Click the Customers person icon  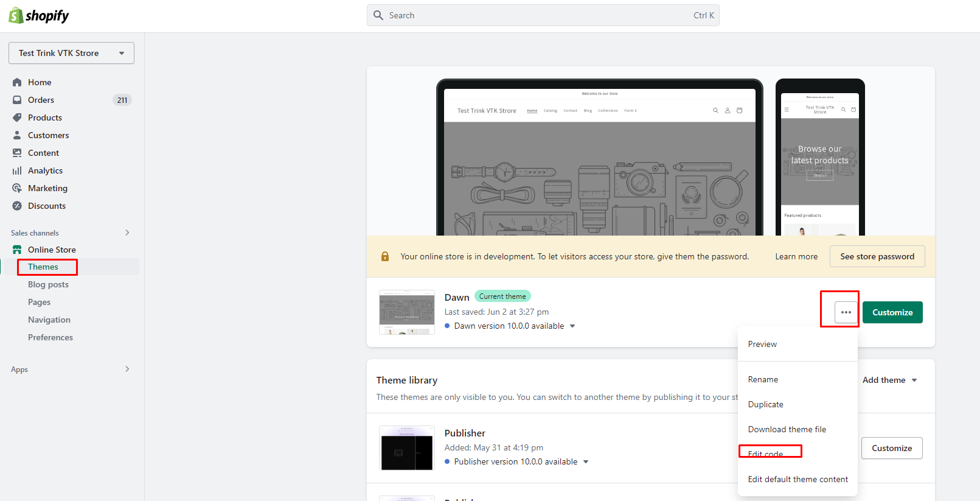[x=17, y=135]
